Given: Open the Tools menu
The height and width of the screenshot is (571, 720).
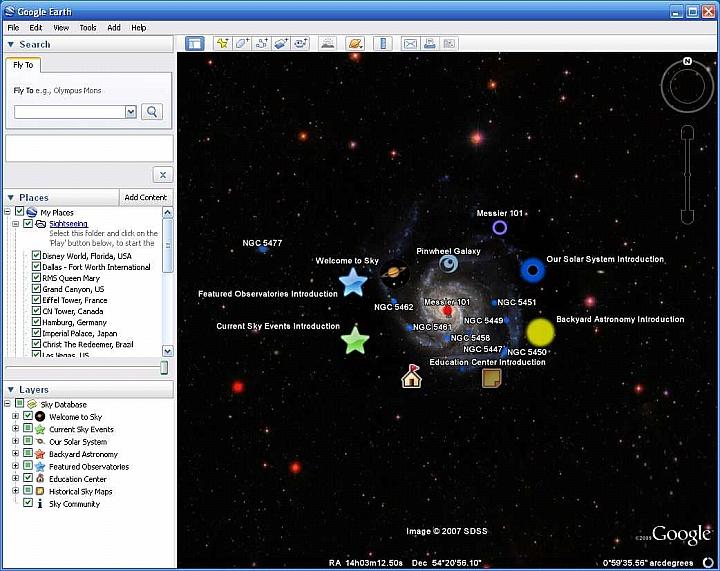Looking at the screenshot, I should [x=88, y=28].
